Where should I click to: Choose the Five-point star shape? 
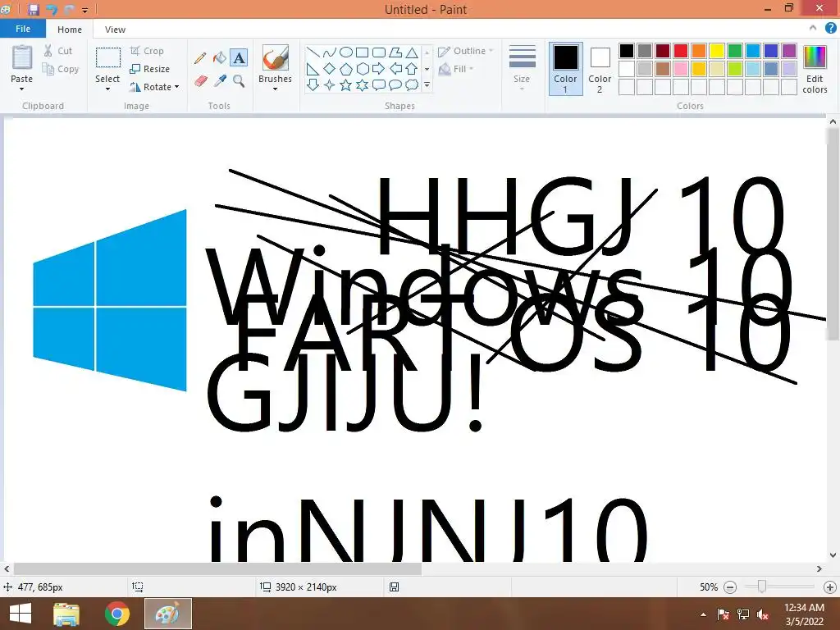346,84
